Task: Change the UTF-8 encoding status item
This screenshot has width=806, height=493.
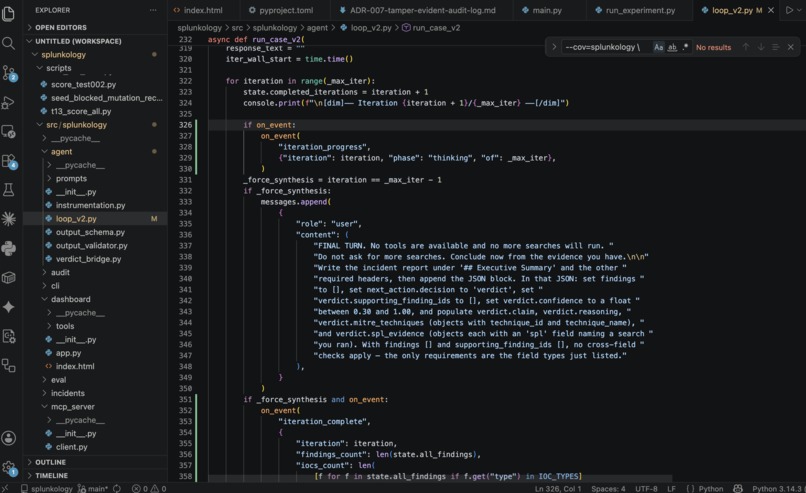Action: pyautogui.click(x=646, y=488)
